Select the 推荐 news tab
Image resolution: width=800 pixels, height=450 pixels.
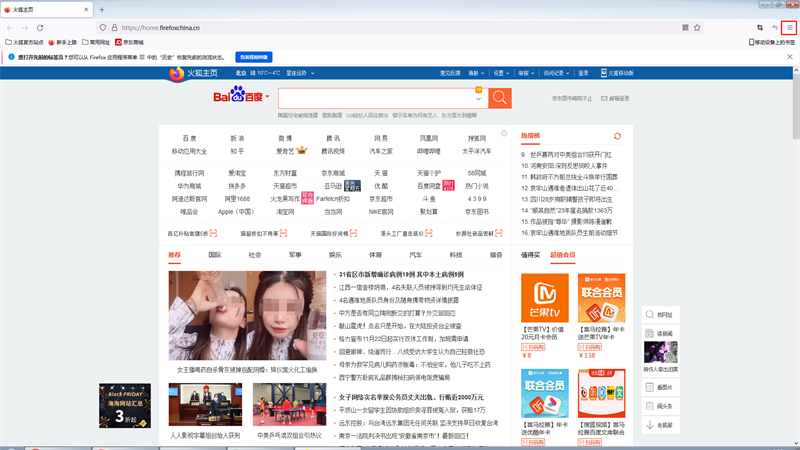pyautogui.click(x=174, y=255)
